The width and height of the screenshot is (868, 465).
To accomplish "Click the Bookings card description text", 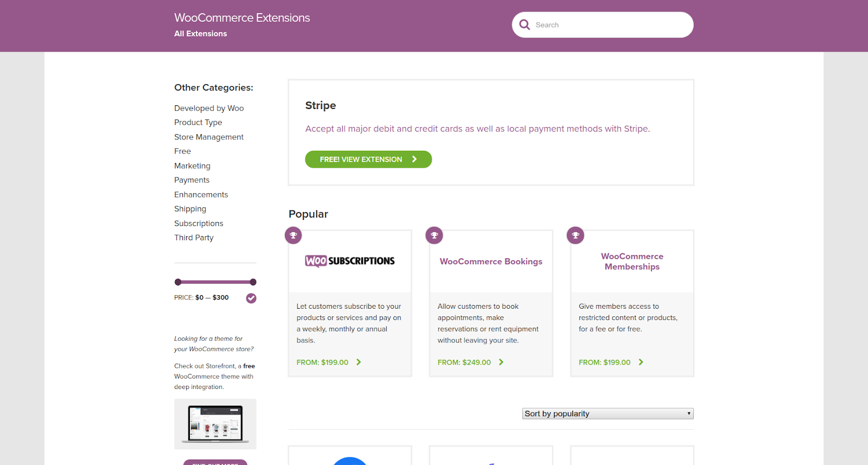I will [488, 323].
